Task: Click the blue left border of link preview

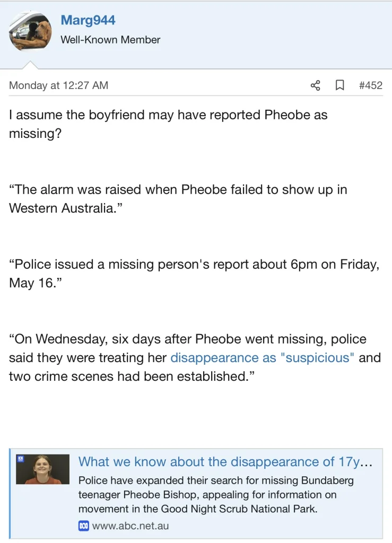Action: [10, 493]
